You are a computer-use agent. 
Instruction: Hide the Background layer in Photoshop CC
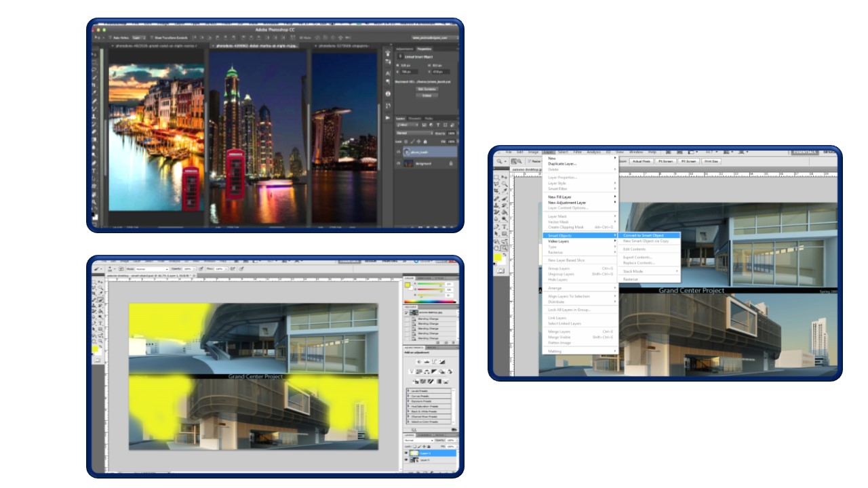point(399,163)
